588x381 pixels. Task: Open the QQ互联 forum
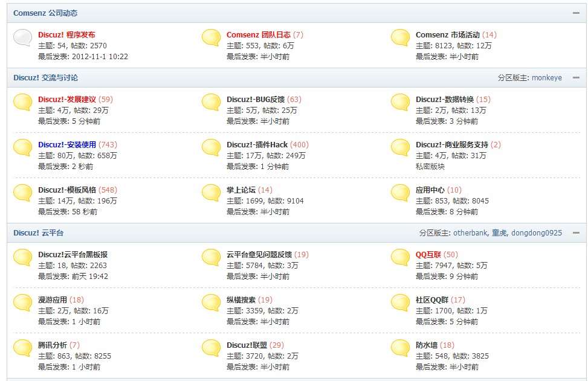[x=428, y=254]
